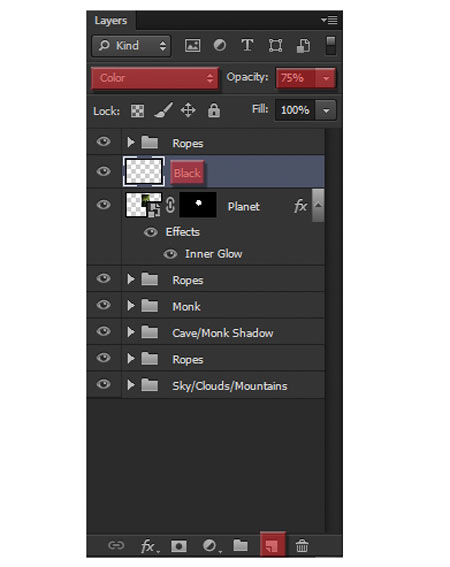The image size is (450, 567).
Task: Lock transparent pixels icon
Action: tap(137, 111)
